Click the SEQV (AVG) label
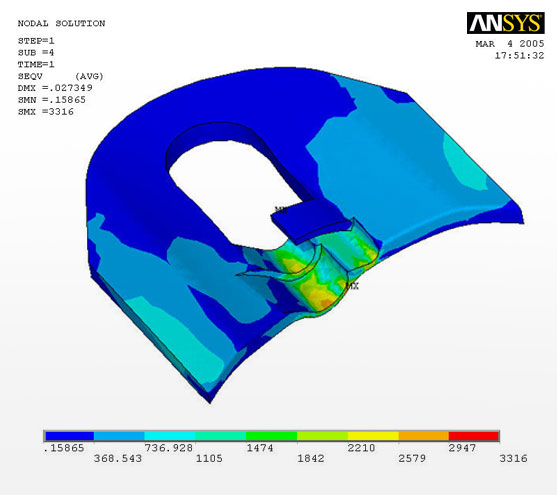The height and width of the screenshot is (495, 557). click(x=60, y=76)
